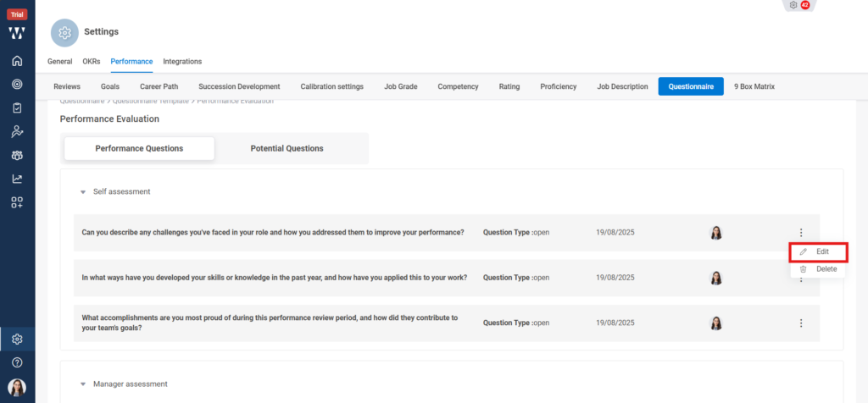Open three-dot menu for challenges question
This screenshot has height=403, width=868.
801,233
